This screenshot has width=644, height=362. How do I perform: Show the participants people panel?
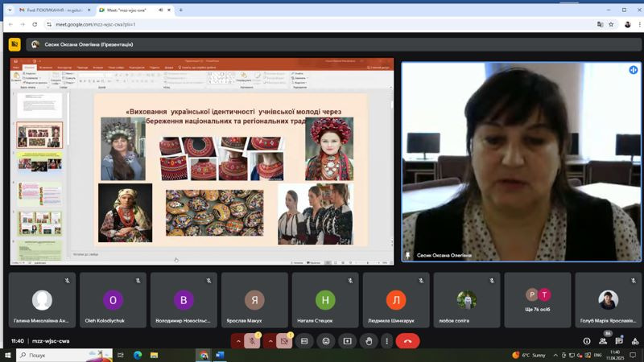[603, 341]
